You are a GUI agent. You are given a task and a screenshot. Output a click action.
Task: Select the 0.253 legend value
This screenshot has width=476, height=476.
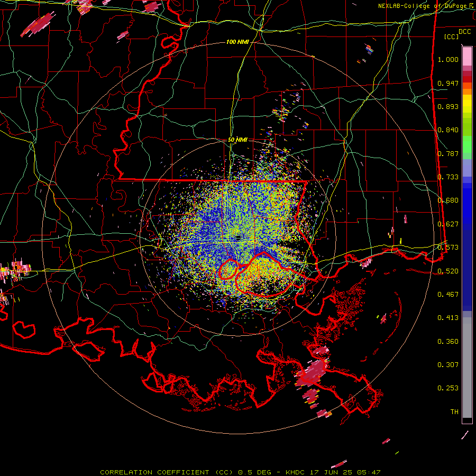(448, 388)
